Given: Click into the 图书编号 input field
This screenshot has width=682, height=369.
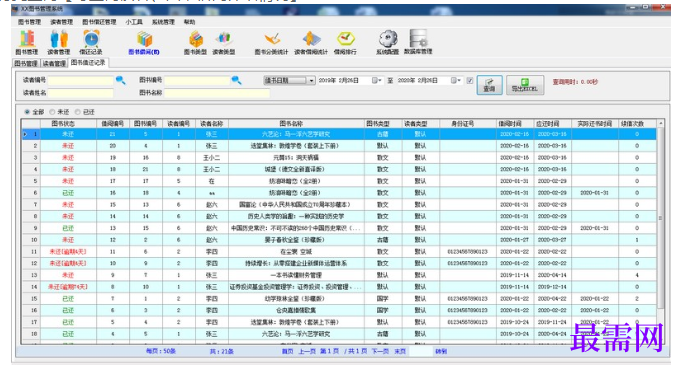Looking at the screenshot, I should 197,81.
